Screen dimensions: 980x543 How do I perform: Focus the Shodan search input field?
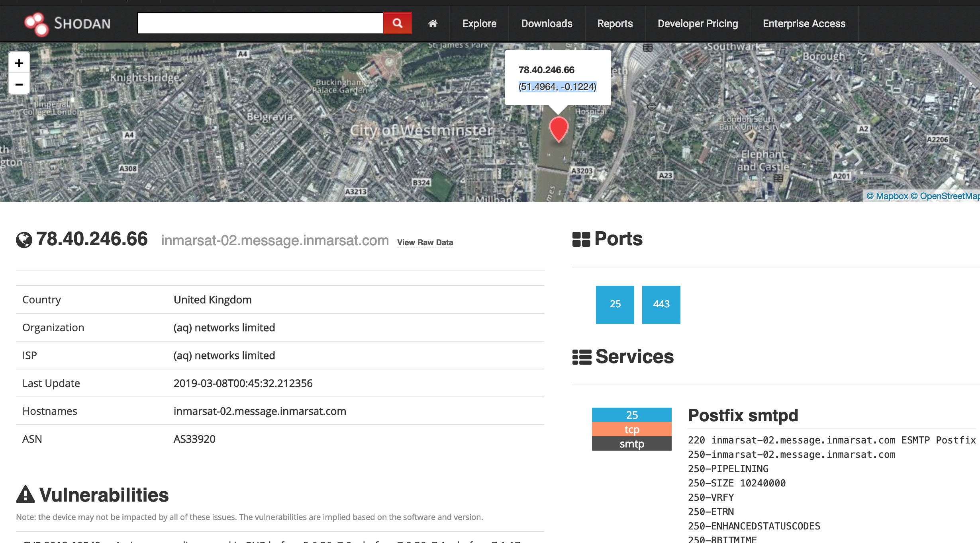(260, 23)
